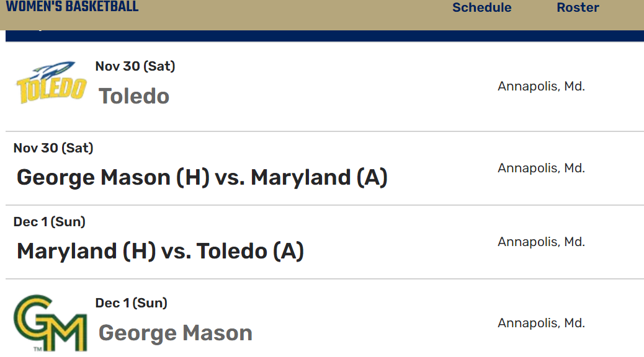Viewport: 644px width, 357px height.
Task: Open the Schedule menu item
Action: point(481,8)
